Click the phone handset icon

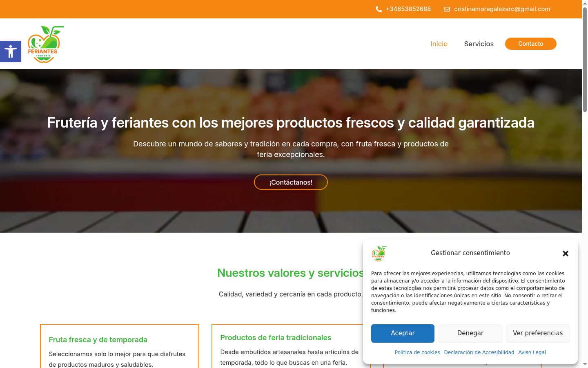(x=379, y=9)
